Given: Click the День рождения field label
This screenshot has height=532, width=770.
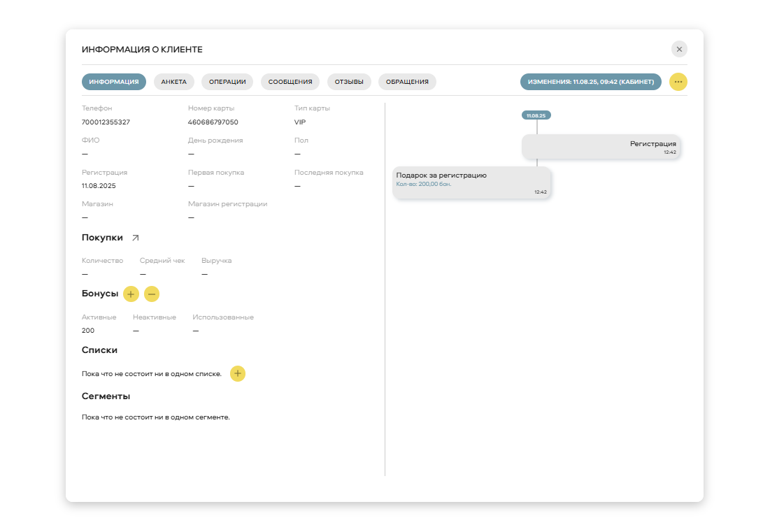Looking at the screenshot, I should 215,141.
